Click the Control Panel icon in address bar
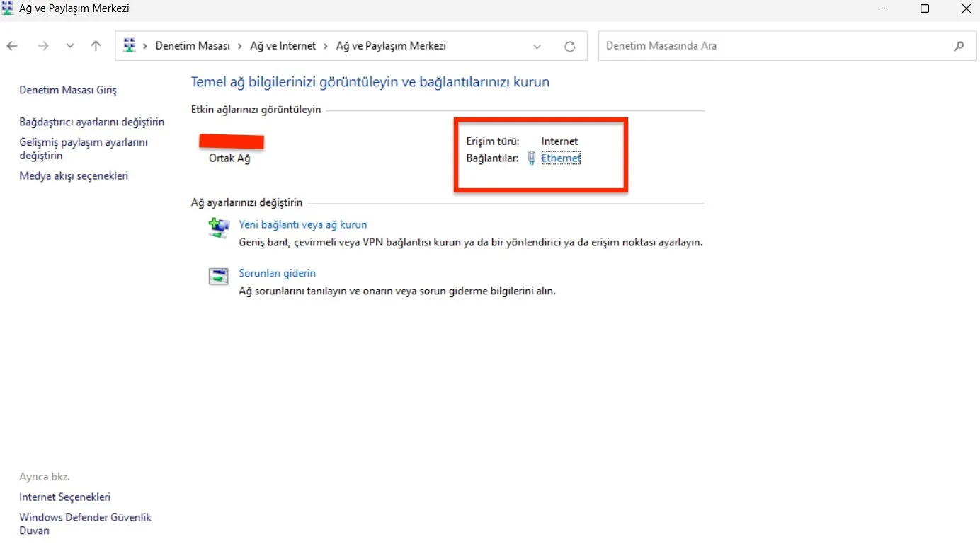The height and width of the screenshot is (549, 980). point(129,46)
